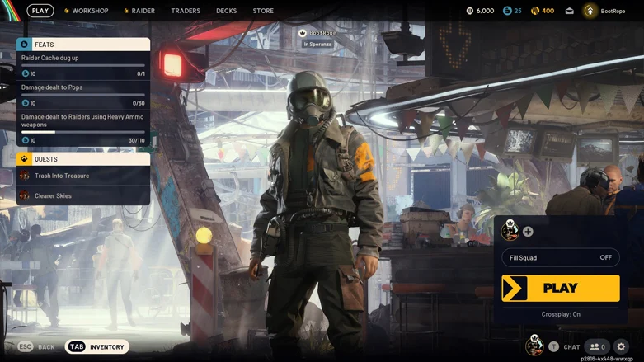Open the friends list party icon
Screen dimensions: 644x362
point(597,347)
